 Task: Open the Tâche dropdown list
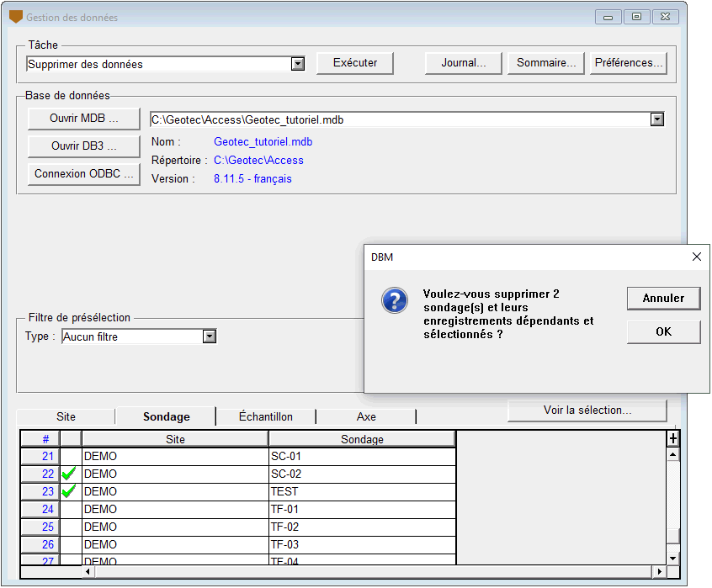pyautogui.click(x=298, y=64)
